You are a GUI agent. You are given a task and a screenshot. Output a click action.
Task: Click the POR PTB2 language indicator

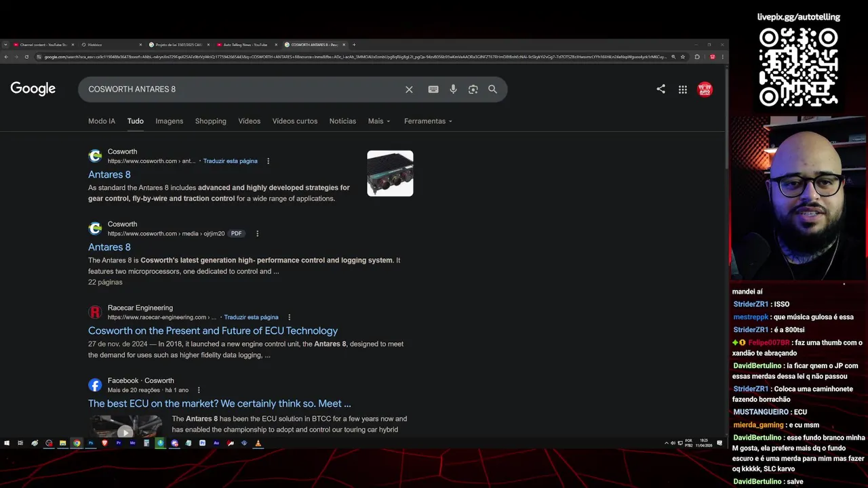[x=688, y=443]
